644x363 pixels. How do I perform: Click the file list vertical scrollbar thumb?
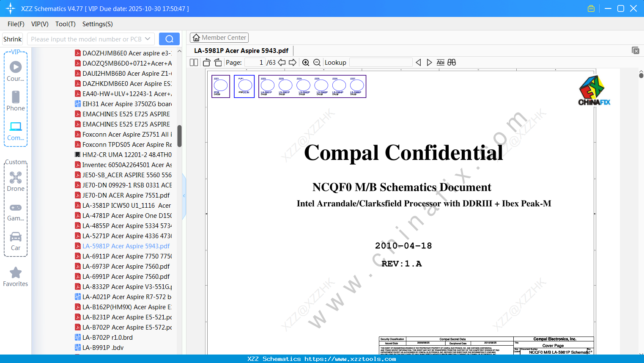179,136
